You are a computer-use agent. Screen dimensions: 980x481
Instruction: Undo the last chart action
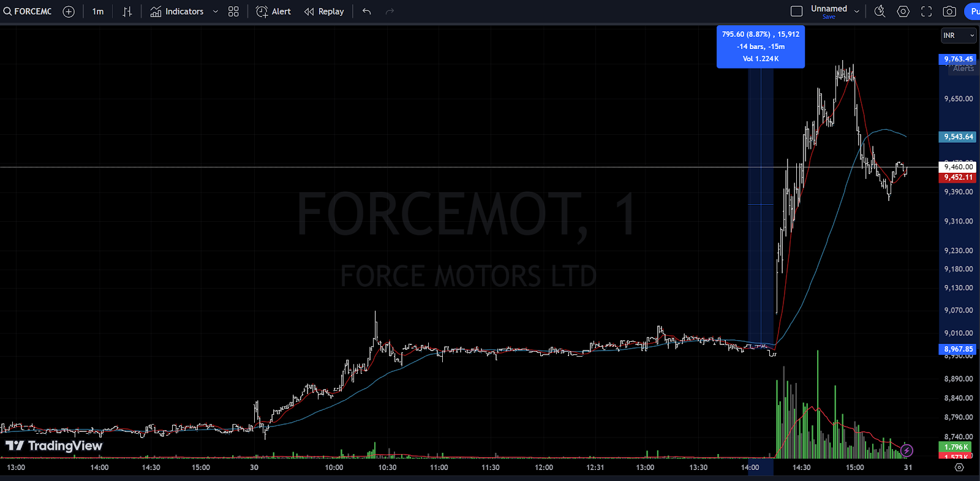click(x=366, y=12)
